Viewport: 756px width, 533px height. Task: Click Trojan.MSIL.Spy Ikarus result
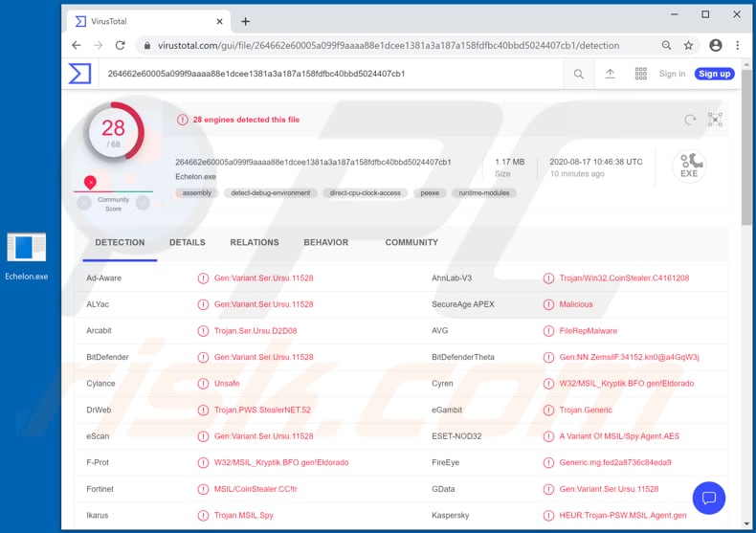pos(243,515)
